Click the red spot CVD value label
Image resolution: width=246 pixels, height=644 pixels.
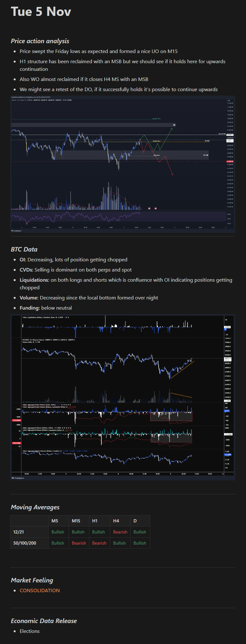[17, 420]
